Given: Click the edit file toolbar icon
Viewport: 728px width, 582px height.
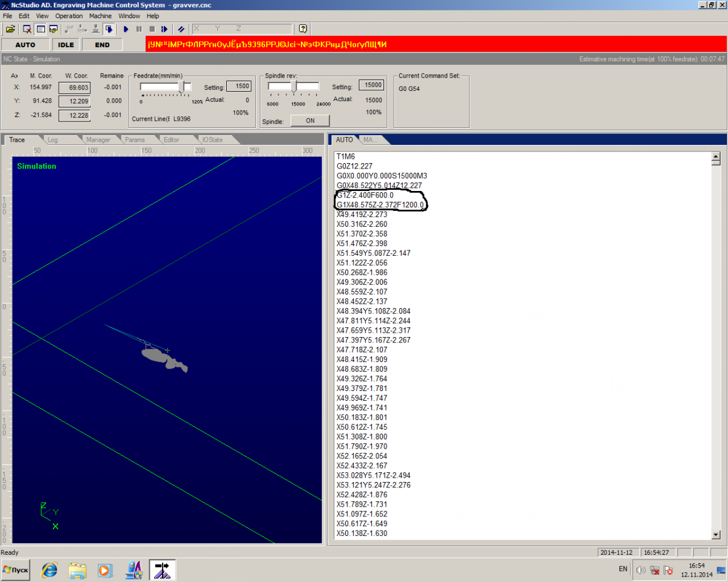Looking at the screenshot, I should [x=41, y=28].
